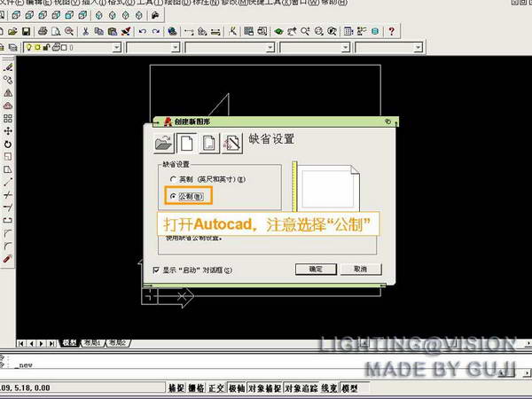The width and height of the screenshot is (532, 399).
Task: Select the Break tool
Action: [8, 220]
